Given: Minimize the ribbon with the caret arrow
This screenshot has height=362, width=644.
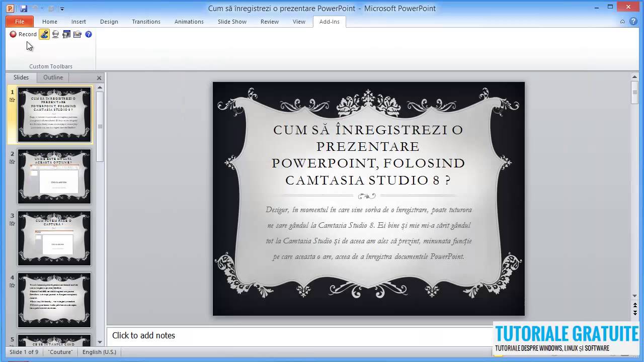Looking at the screenshot, I should click(623, 22).
